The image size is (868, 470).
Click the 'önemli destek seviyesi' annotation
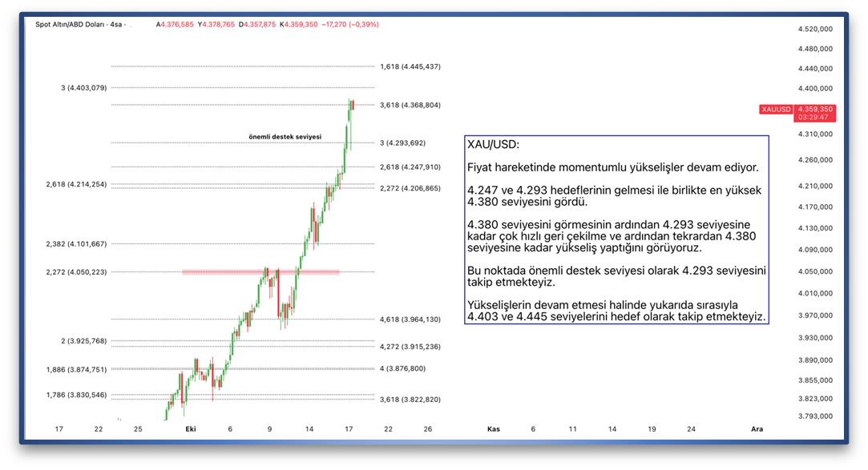click(x=285, y=137)
